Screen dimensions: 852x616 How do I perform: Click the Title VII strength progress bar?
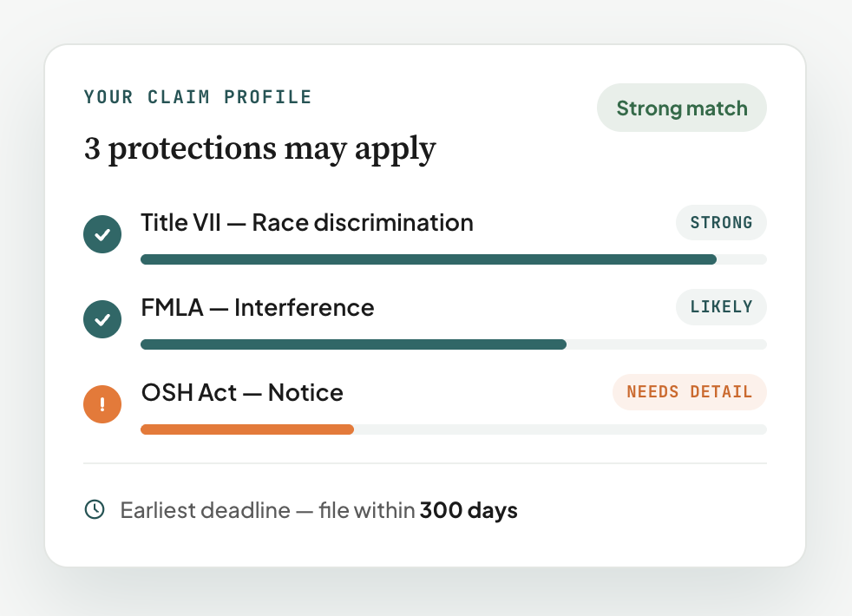coord(454,259)
